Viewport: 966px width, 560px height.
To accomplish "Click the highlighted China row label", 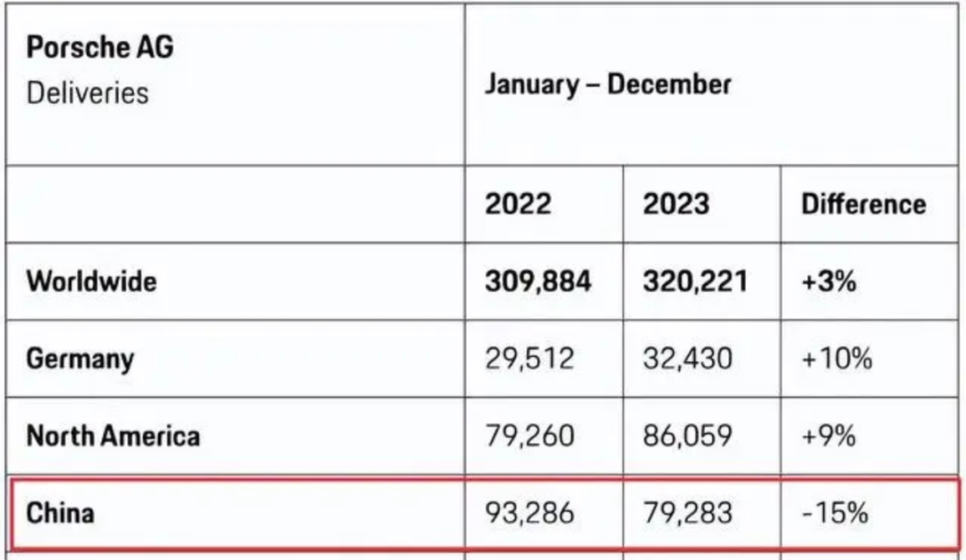I will [x=60, y=513].
